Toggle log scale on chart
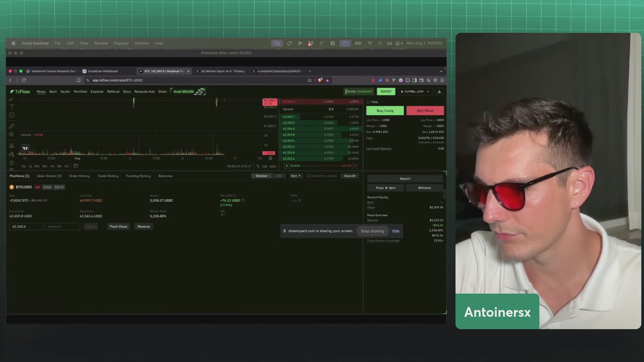Screen dimensions: 644x362 click(x=264, y=166)
